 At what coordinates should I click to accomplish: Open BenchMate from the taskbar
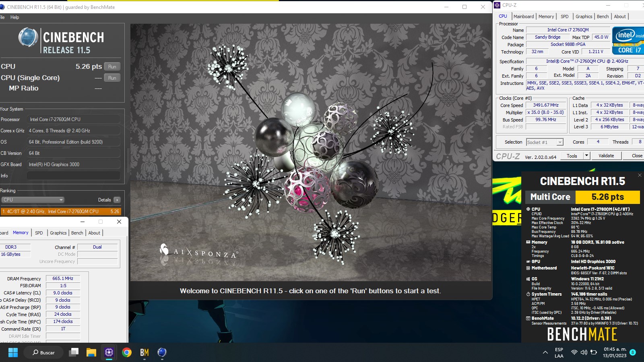144,353
